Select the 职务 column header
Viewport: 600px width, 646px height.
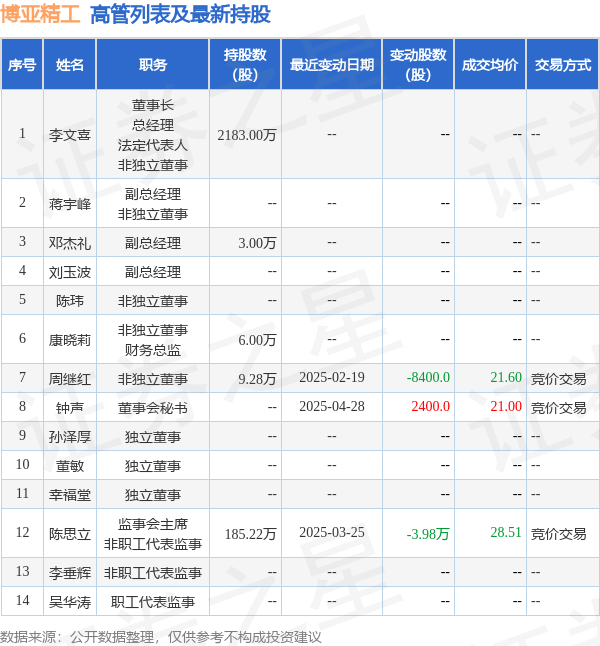(x=153, y=65)
